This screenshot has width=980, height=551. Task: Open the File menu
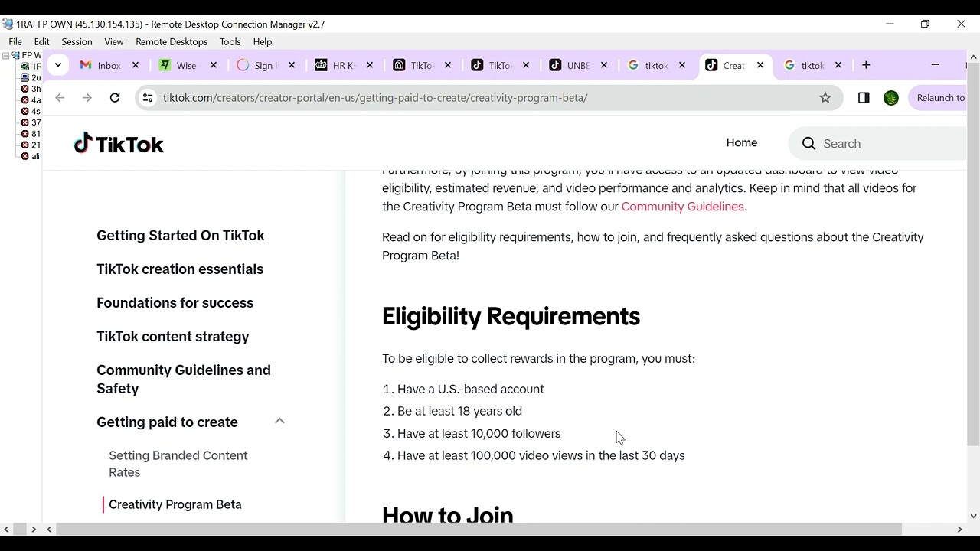pyautogui.click(x=15, y=41)
